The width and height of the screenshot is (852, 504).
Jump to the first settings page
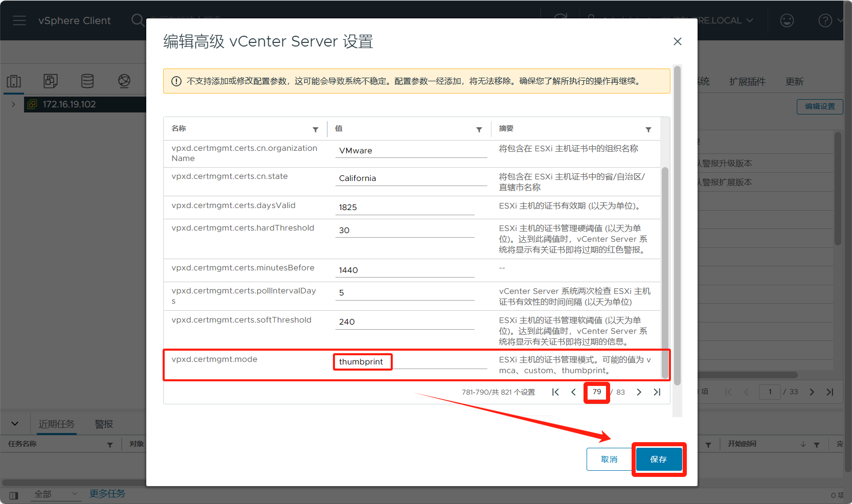[x=555, y=392]
